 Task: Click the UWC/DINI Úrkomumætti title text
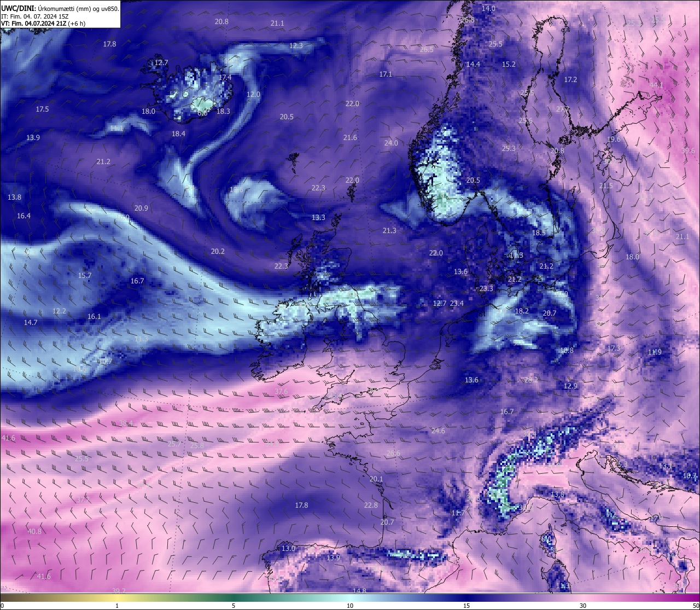[60, 8]
